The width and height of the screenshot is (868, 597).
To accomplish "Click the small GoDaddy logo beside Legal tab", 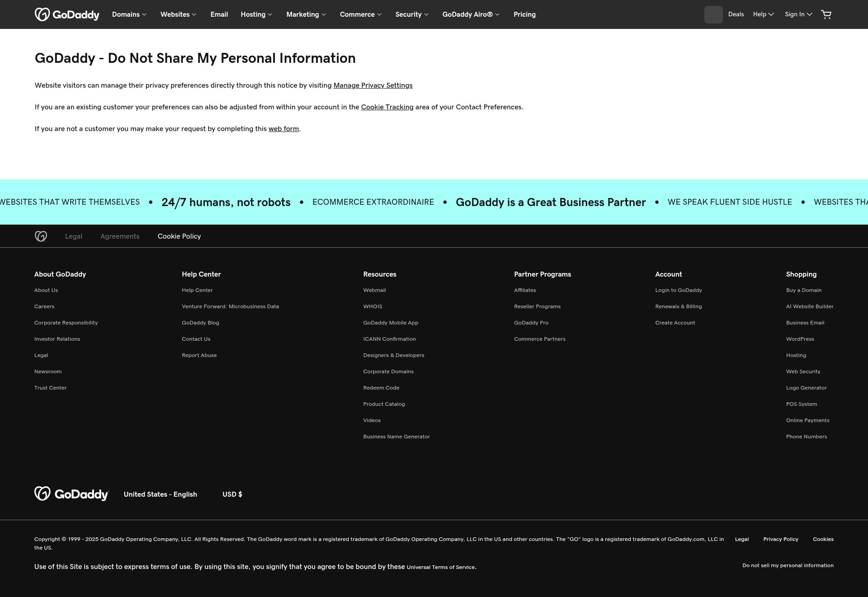I will point(41,236).
